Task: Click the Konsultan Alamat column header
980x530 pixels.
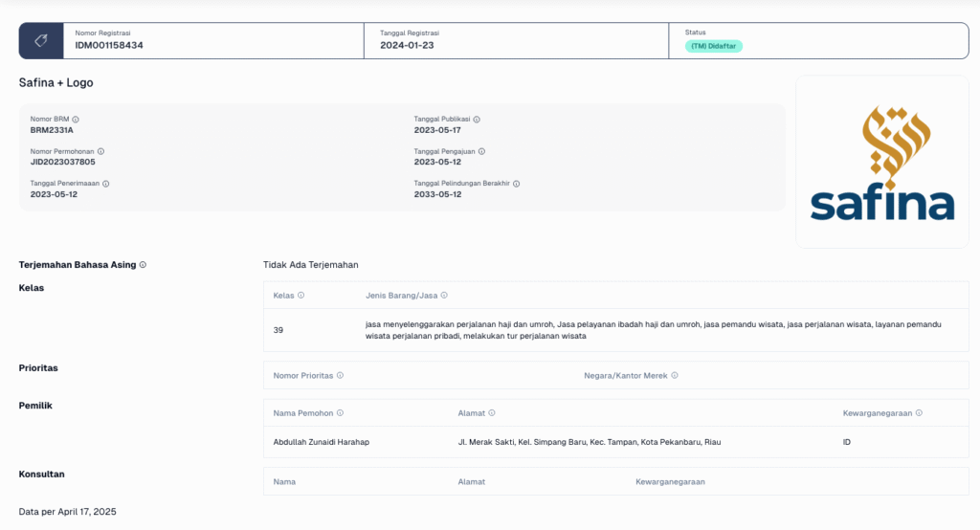Action: 471,482
